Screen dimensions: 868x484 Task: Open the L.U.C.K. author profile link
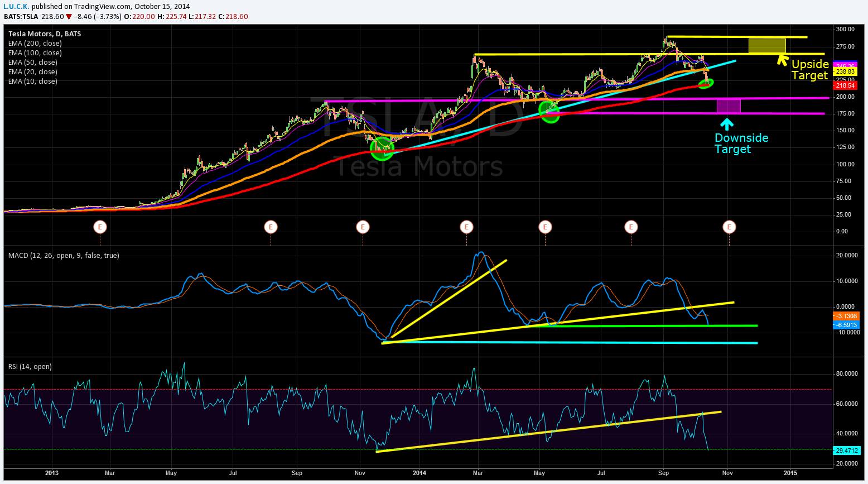pyautogui.click(x=17, y=6)
